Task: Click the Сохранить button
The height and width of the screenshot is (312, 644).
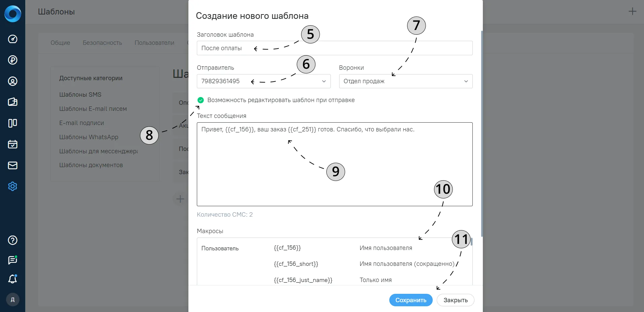Action: pyautogui.click(x=411, y=300)
